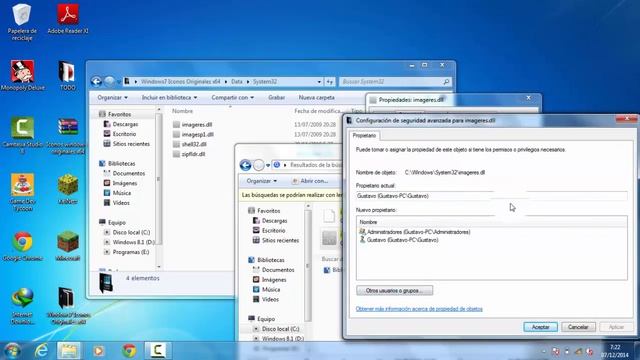Launch Game Dev Tycoon desktop icon

[22, 192]
